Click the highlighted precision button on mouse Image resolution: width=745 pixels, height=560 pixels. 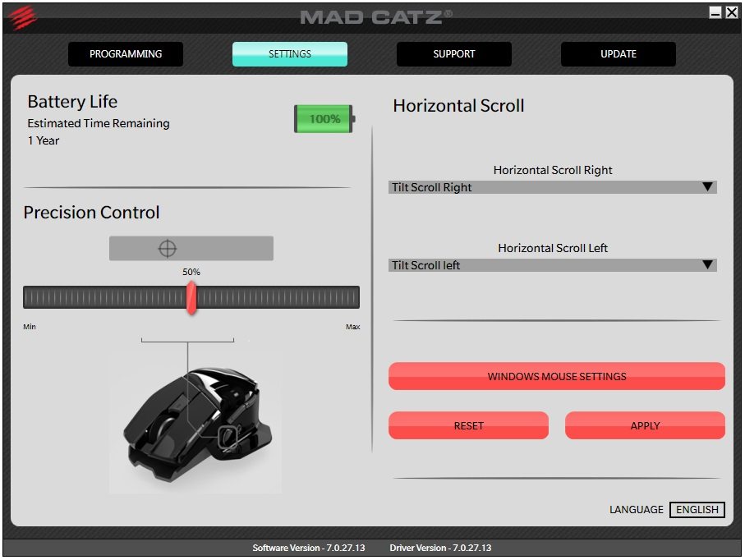(228, 438)
